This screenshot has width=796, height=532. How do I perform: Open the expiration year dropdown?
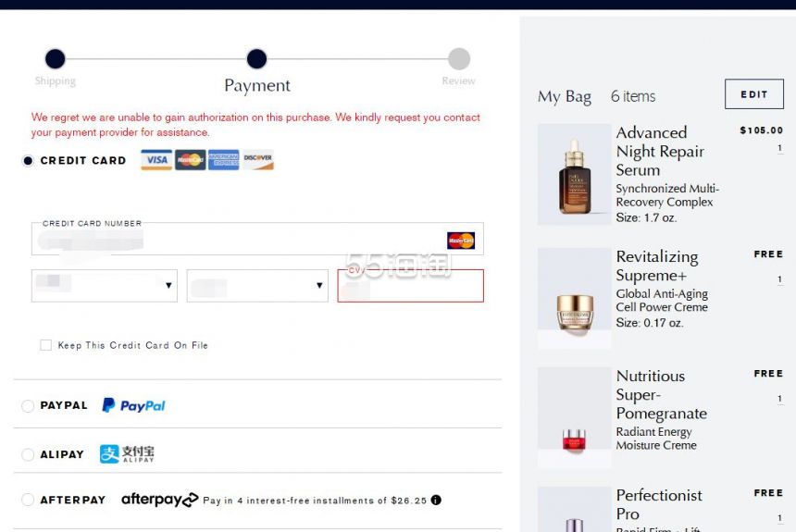pos(257,286)
